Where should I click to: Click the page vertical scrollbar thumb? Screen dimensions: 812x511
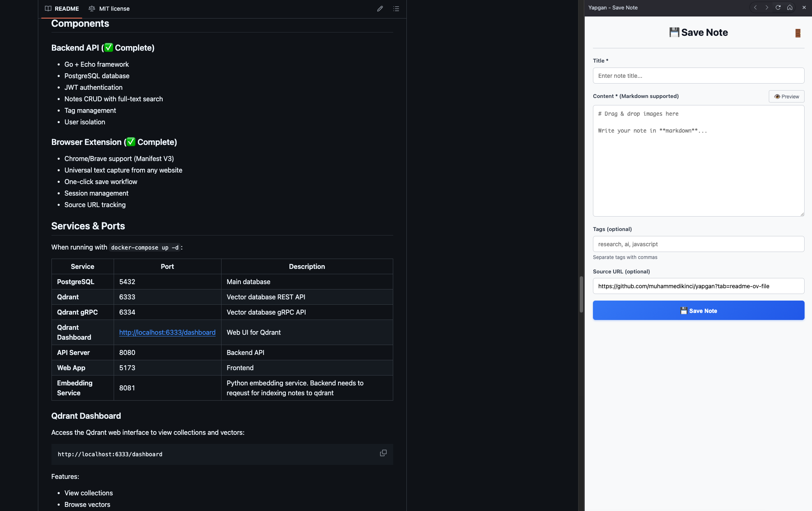(581, 294)
